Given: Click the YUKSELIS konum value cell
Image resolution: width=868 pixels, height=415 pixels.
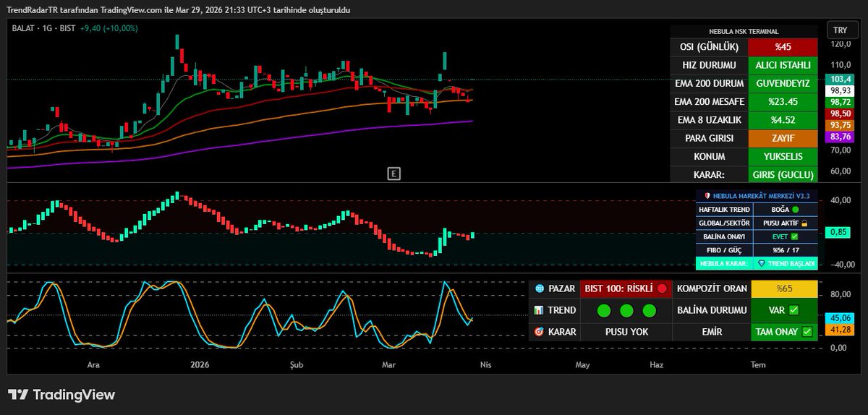Looking at the screenshot, I should point(783,156).
